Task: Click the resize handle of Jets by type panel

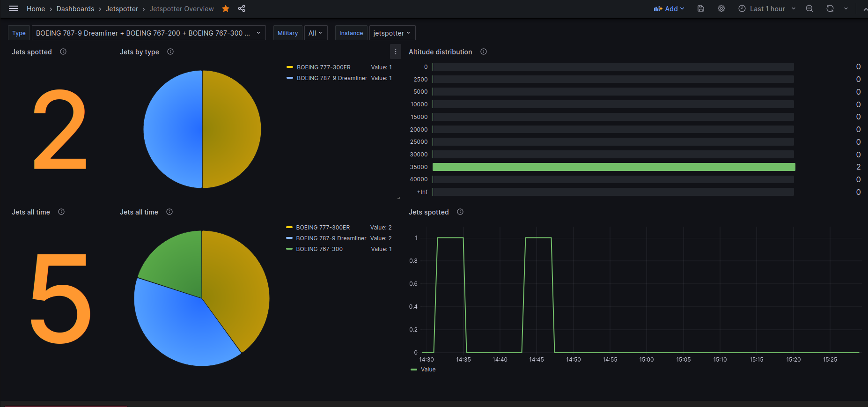Action: pyautogui.click(x=398, y=198)
